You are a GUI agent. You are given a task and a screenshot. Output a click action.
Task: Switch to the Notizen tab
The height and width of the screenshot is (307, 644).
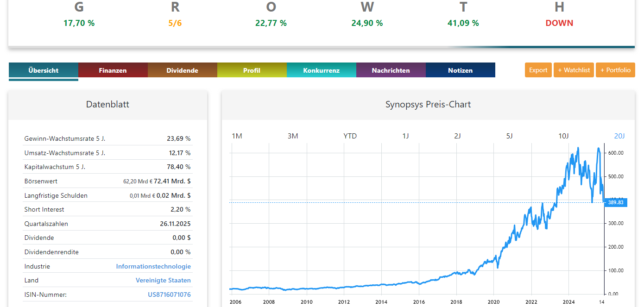pos(460,70)
